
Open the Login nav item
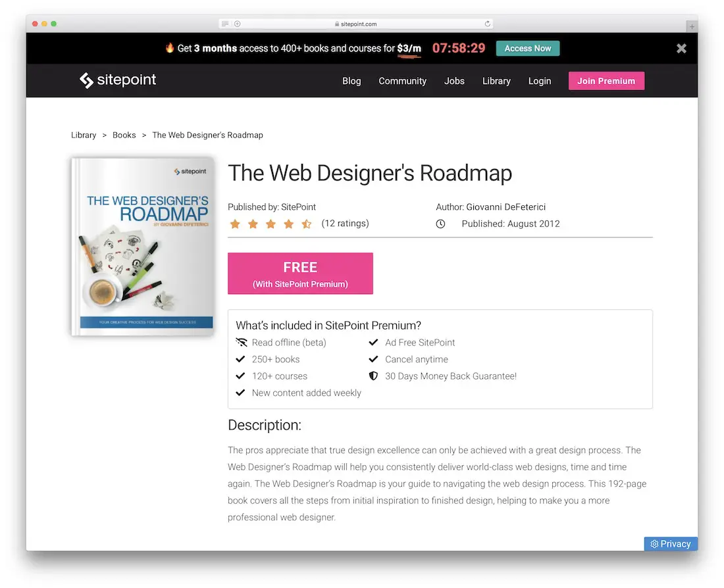pyautogui.click(x=539, y=81)
